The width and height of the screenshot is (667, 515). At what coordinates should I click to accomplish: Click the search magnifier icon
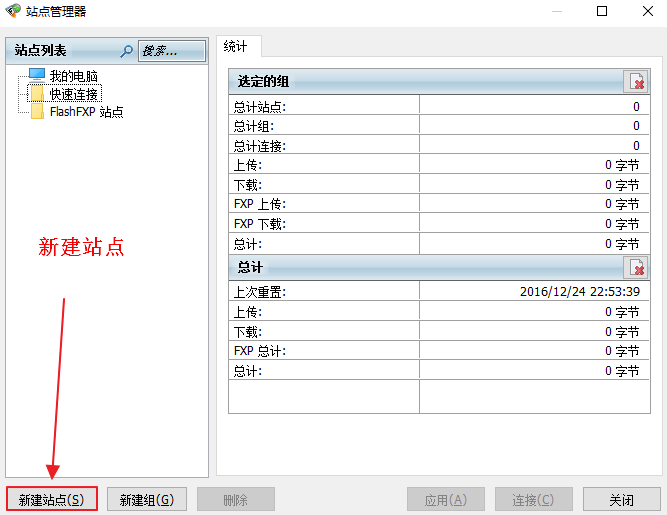(126, 50)
